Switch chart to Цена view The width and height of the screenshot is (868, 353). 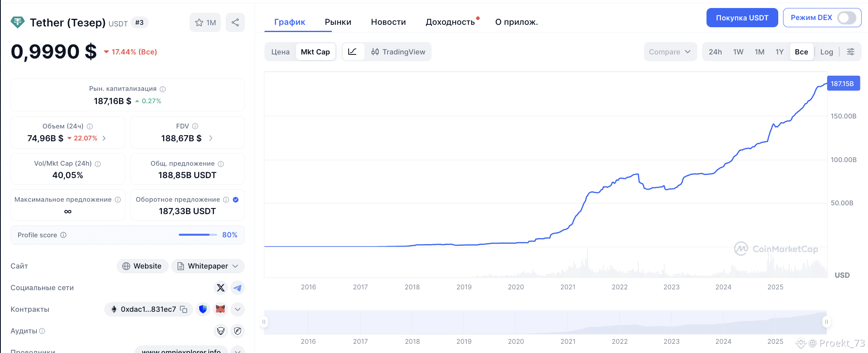[x=280, y=52]
